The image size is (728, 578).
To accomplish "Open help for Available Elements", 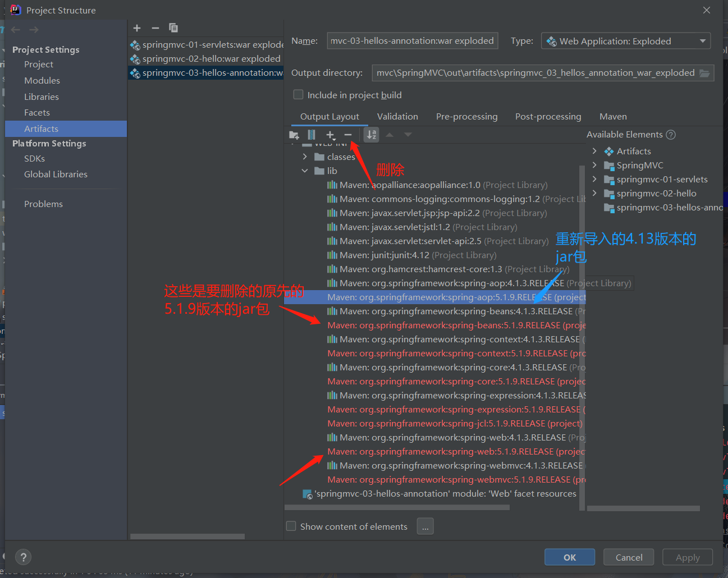I will click(x=671, y=135).
